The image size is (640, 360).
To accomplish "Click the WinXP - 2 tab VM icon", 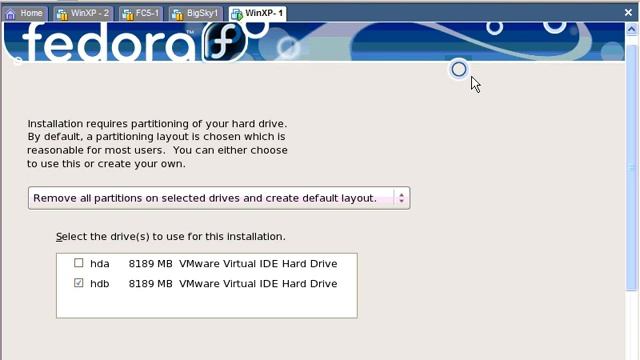I will click(62, 14).
